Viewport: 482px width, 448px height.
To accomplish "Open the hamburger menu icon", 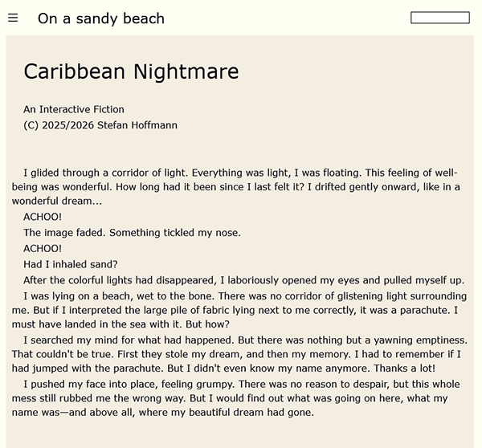I will 13,18.
